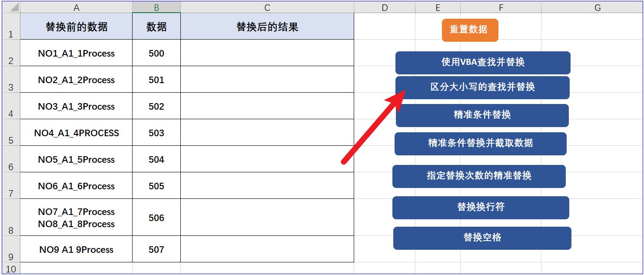Select row 7 header

click(11, 185)
